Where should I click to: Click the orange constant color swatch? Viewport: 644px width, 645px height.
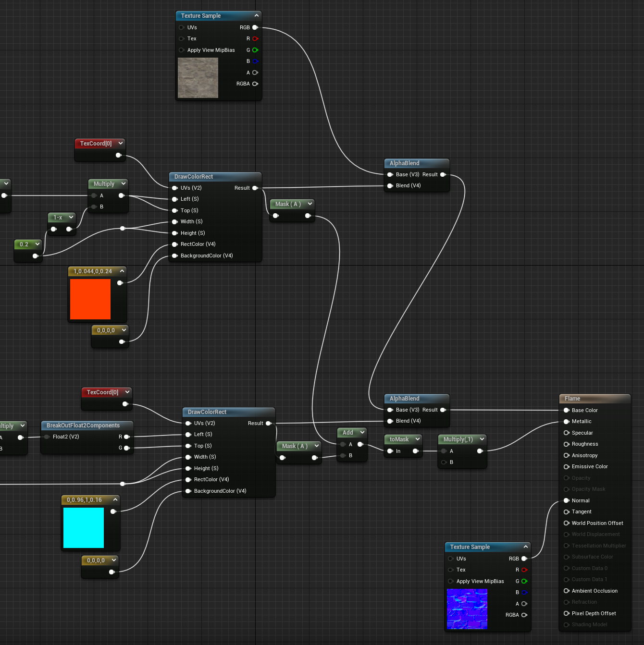90,299
